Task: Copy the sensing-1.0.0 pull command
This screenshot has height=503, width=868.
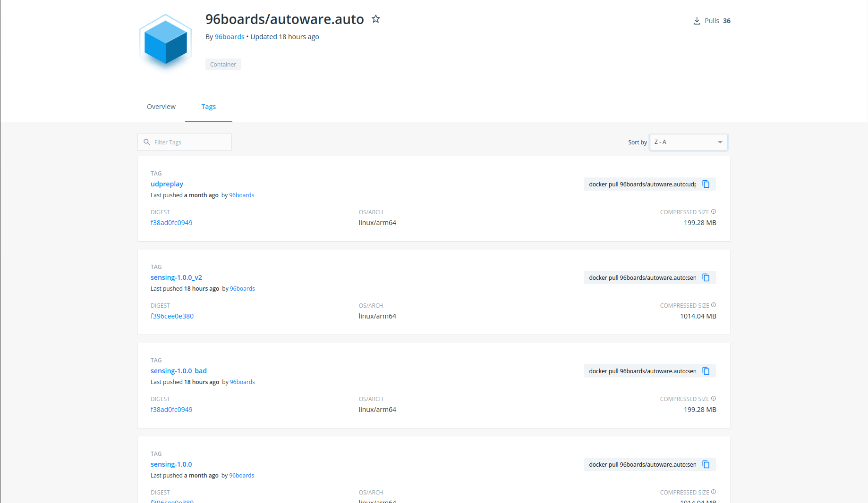Action: (706, 464)
